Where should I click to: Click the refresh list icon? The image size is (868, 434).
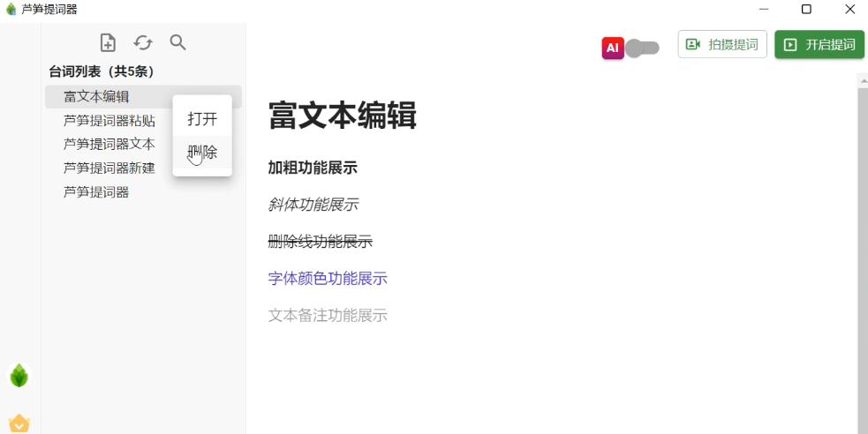pos(143,42)
